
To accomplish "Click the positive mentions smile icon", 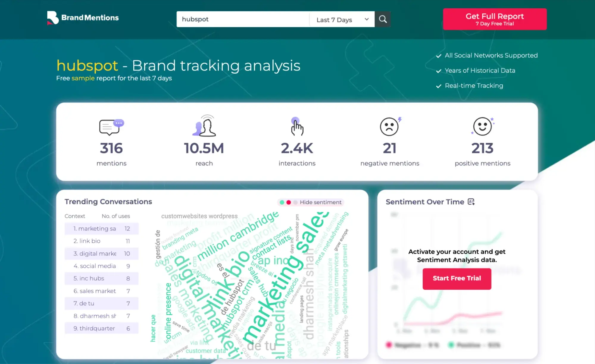I will 482,126.
